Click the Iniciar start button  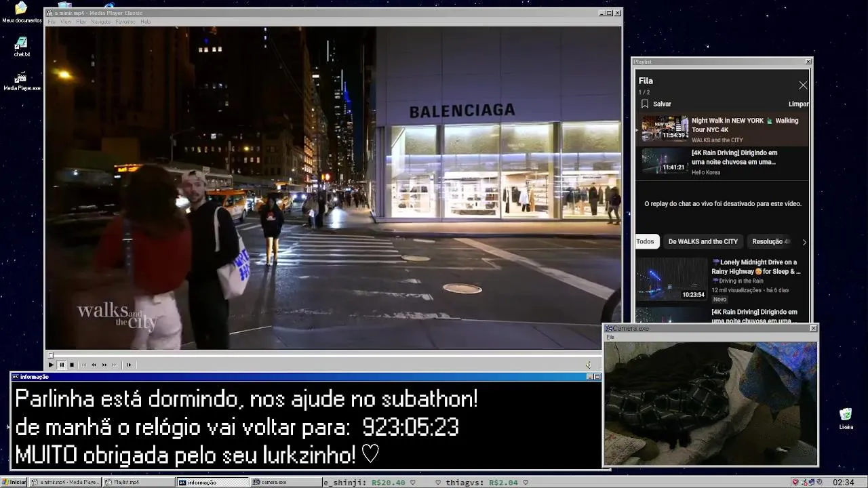14,482
